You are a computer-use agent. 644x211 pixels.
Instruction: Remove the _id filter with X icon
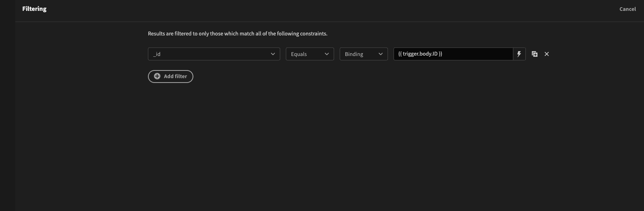[x=547, y=54]
